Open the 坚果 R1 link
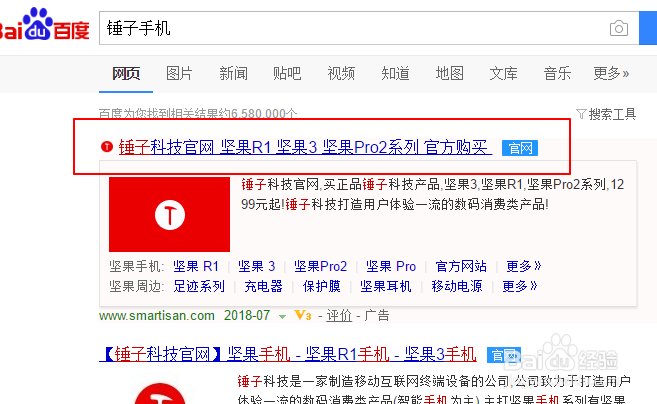The height and width of the screenshot is (404, 657). 196,267
